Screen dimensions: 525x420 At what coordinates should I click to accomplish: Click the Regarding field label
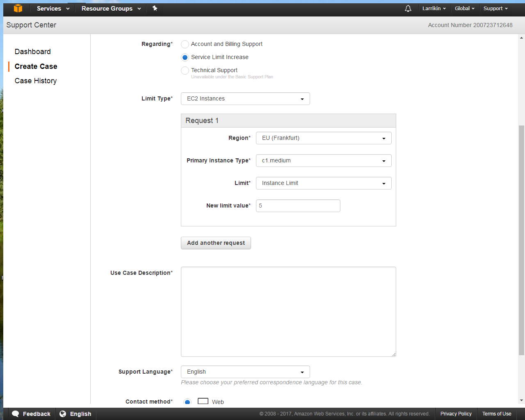pyautogui.click(x=157, y=44)
